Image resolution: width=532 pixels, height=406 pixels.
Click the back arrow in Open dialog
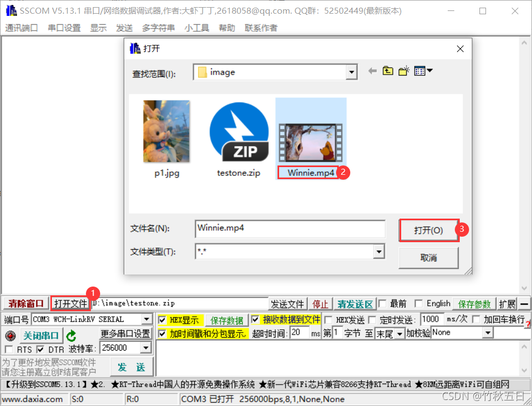[x=371, y=71]
